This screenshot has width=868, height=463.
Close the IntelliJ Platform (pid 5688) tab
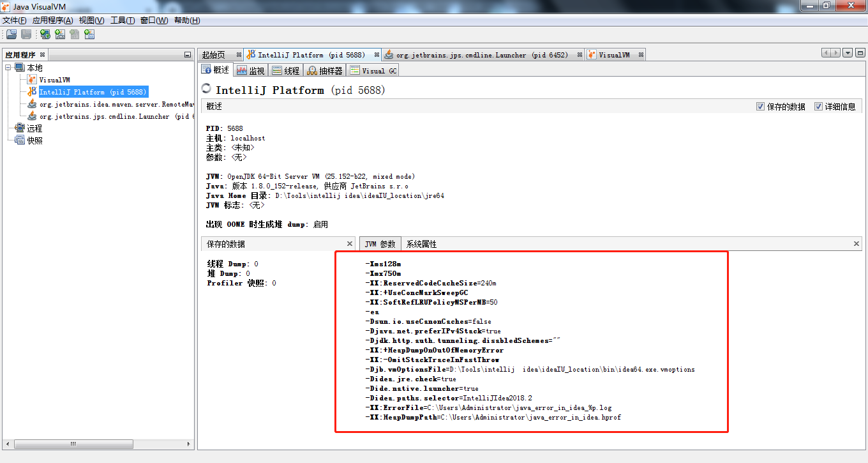[377, 55]
